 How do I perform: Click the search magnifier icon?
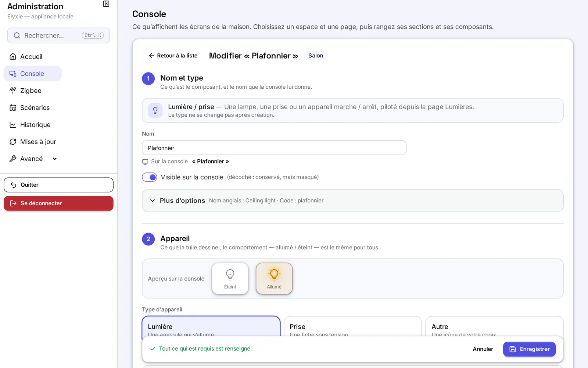coord(17,36)
